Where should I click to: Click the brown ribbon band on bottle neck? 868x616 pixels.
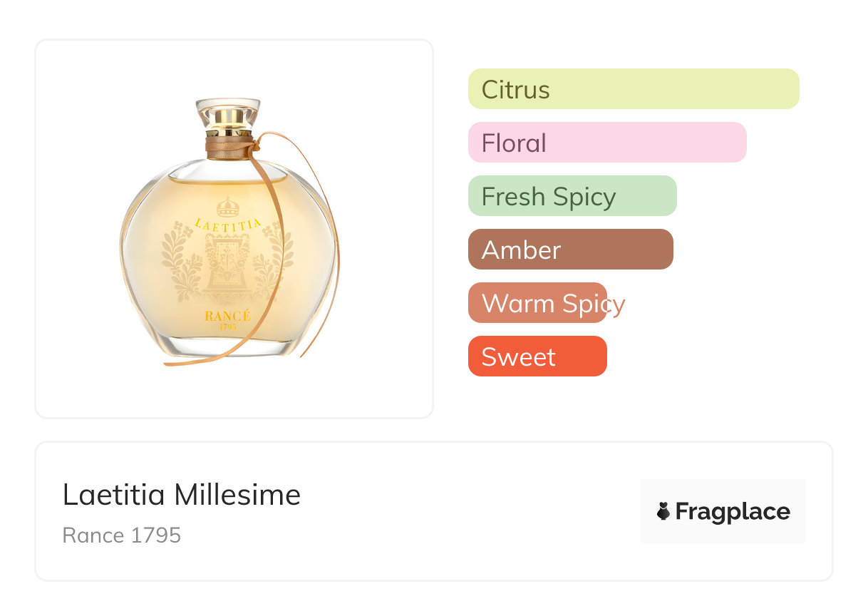pyautogui.click(x=229, y=148)
